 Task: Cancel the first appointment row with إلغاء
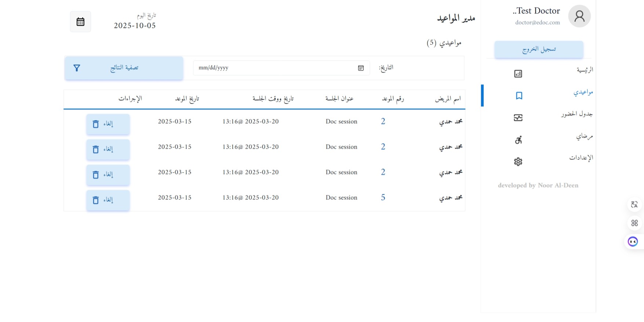pyautogui.click(x=108, y=124)
